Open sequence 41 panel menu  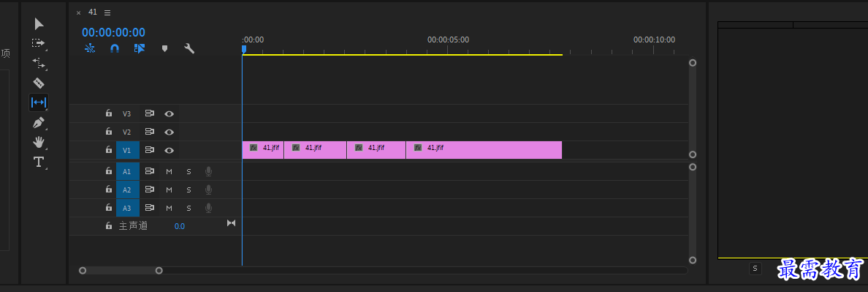pyautogui.click(x=107, y=12)
